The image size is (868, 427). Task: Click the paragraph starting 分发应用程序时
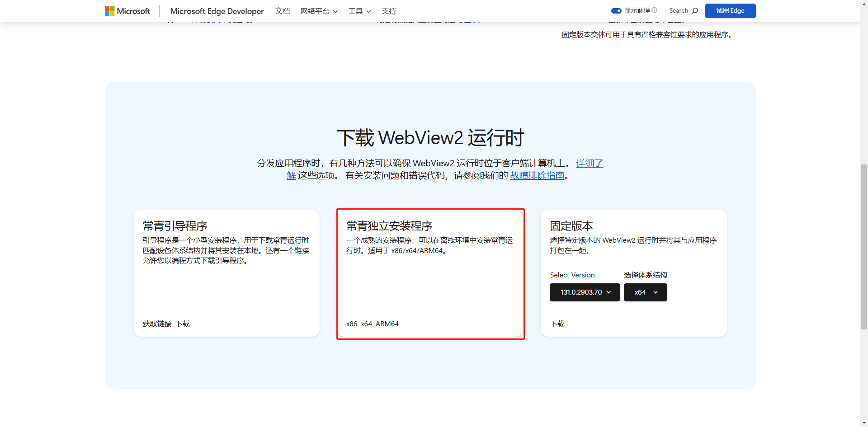click(x=430, y=169)
